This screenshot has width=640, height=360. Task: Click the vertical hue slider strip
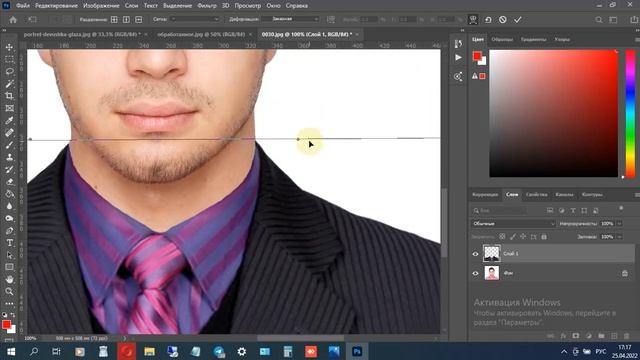(x=630, y=113)
